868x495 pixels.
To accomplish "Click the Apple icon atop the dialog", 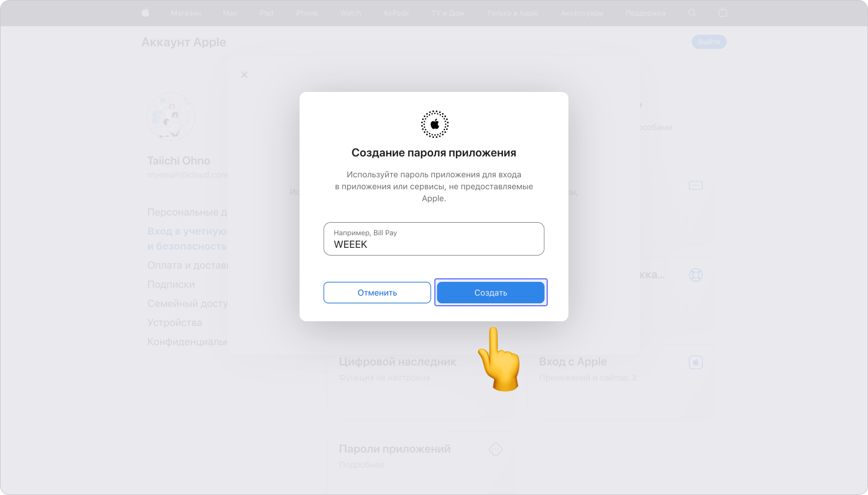I will [x=434, y=124].
